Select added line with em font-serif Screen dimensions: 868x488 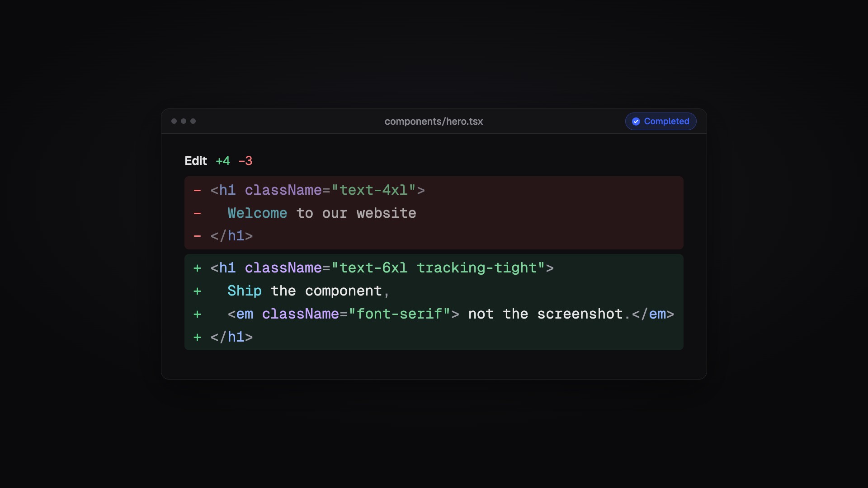point(434,314)
